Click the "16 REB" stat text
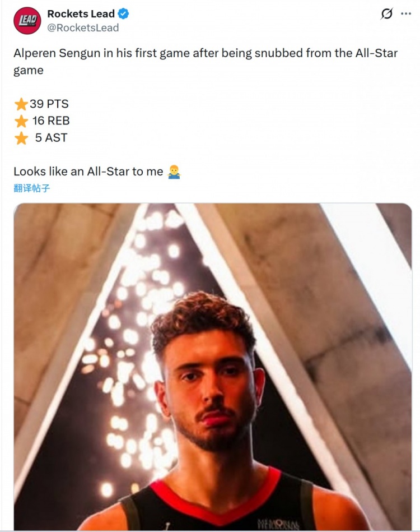Image resolution: width=420 pixels, height=532 pixels. click(x=51, y=121)
